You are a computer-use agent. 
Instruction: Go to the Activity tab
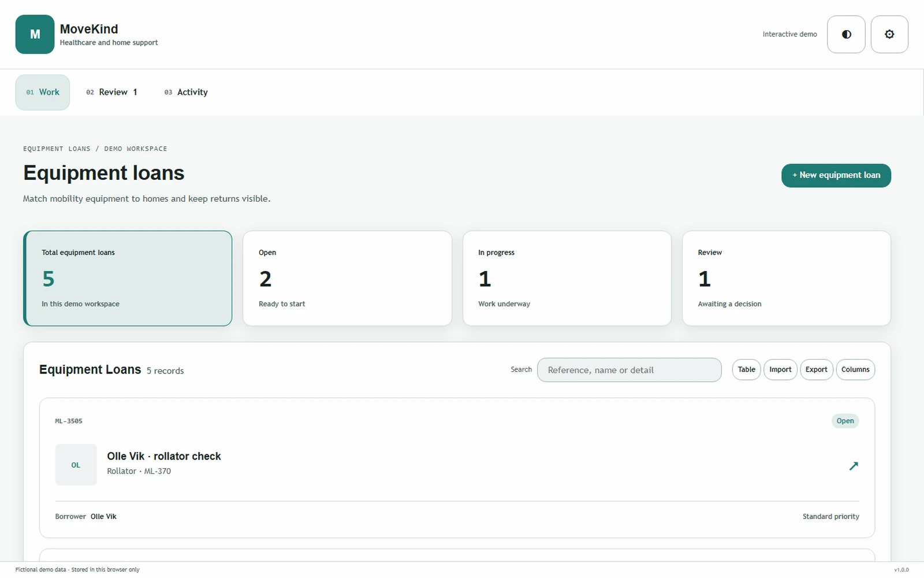point(186,92)
